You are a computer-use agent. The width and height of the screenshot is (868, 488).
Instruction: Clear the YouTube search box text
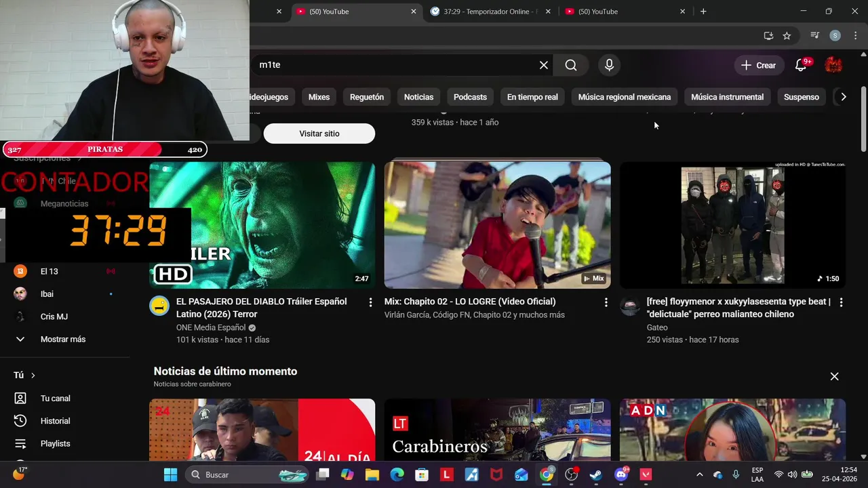coord(543,65)
